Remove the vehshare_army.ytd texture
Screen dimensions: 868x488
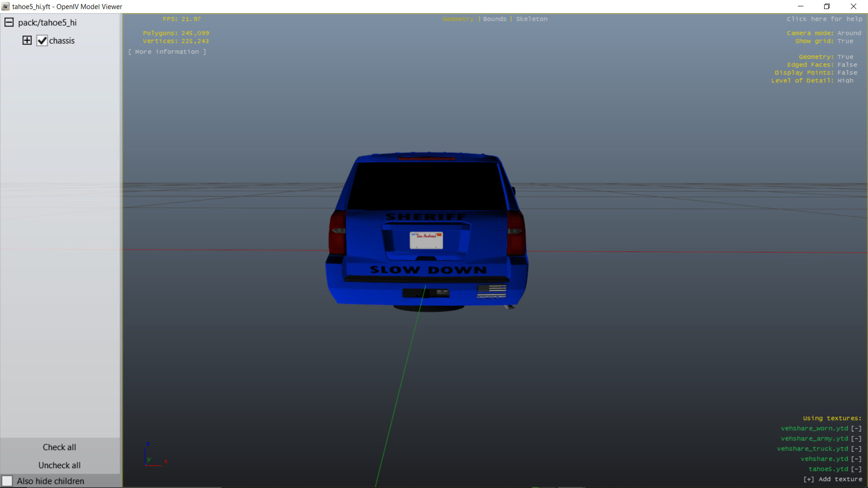856,439
